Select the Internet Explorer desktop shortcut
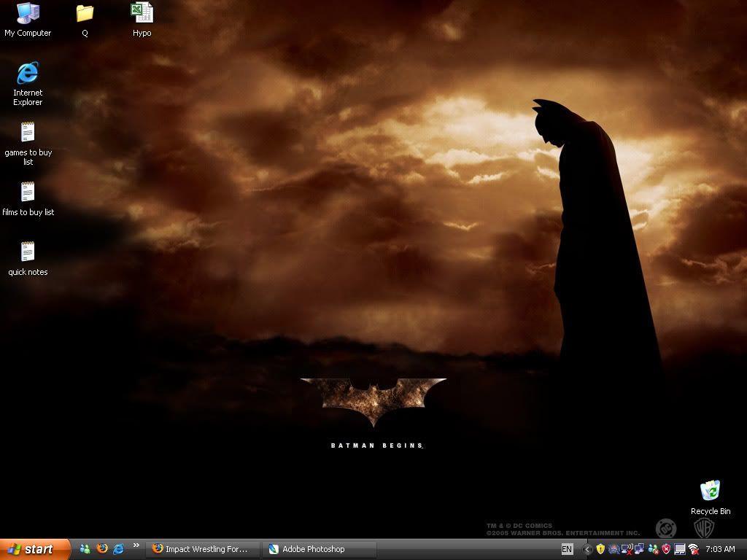This screenshot has width=747, height=560. [28, 84]
